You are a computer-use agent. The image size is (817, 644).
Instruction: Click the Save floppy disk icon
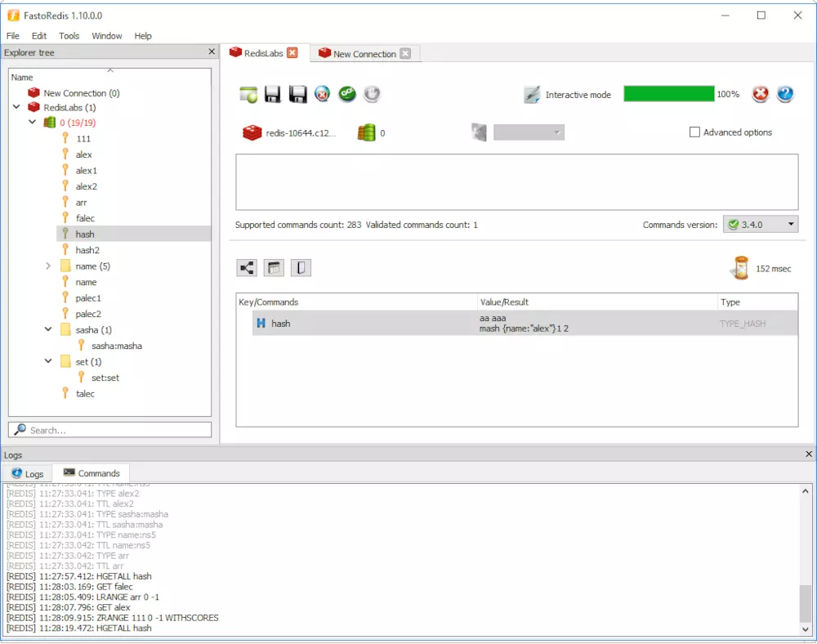pyautogui.click(x=273, y=94)
